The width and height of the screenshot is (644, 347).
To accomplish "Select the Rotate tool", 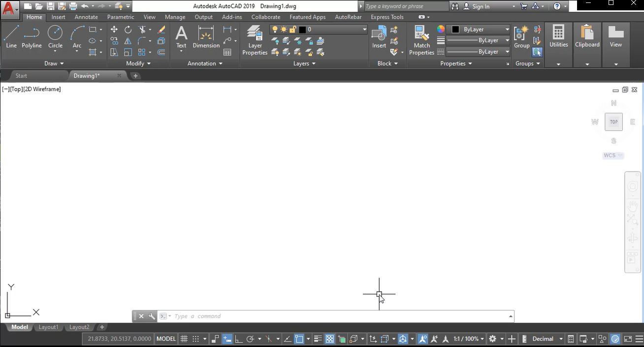I will (x=128, y=30).
